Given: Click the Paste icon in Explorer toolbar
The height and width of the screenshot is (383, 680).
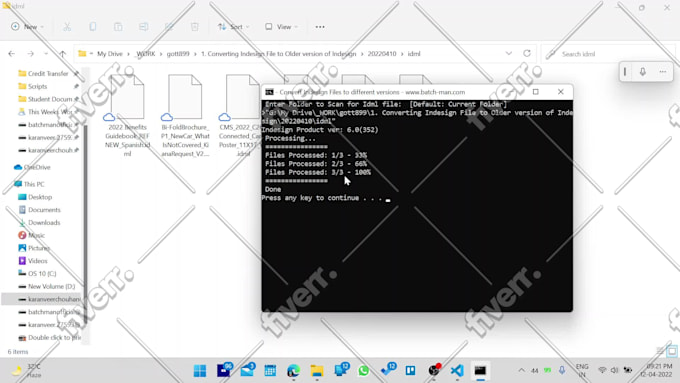Looking at the screenshot, I should (118, 27).
